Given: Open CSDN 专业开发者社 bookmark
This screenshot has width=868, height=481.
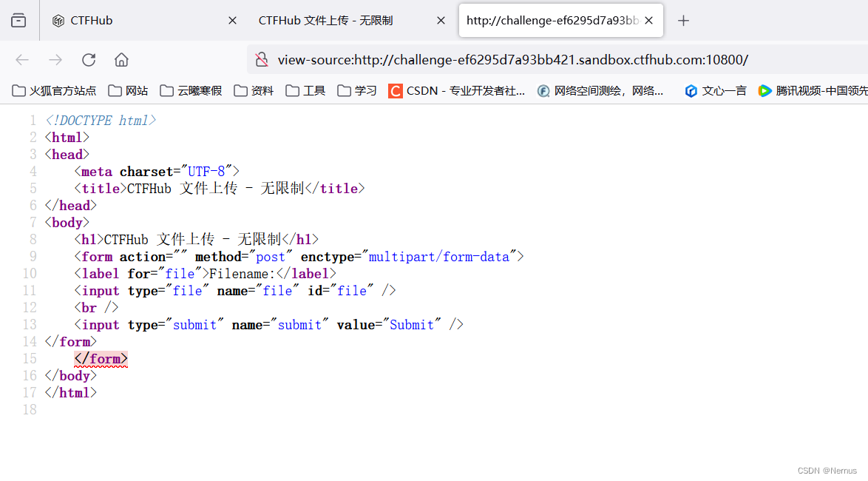Looking at the screenshot, I should point(457,91).
